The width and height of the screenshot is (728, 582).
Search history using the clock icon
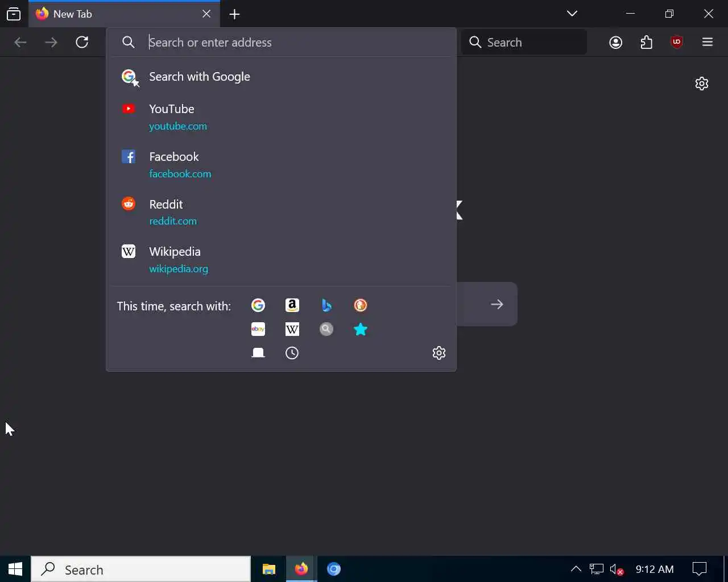point(292,353)
